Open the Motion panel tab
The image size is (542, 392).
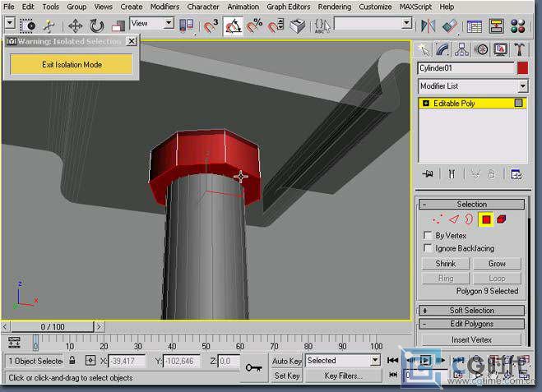(x=481, y=49)
